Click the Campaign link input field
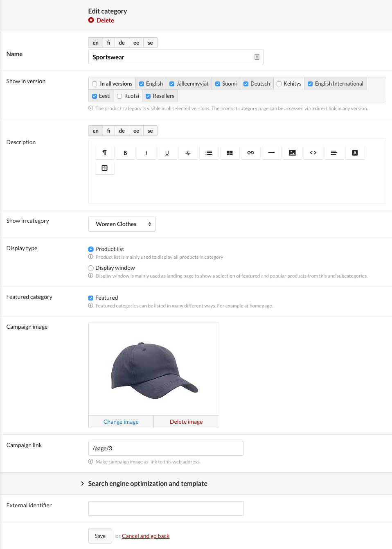The image size is (392, 549). tap(166, 448)
